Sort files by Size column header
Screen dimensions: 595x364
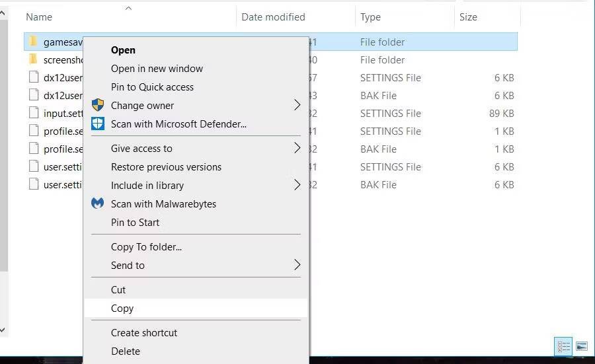click(468, 17)
